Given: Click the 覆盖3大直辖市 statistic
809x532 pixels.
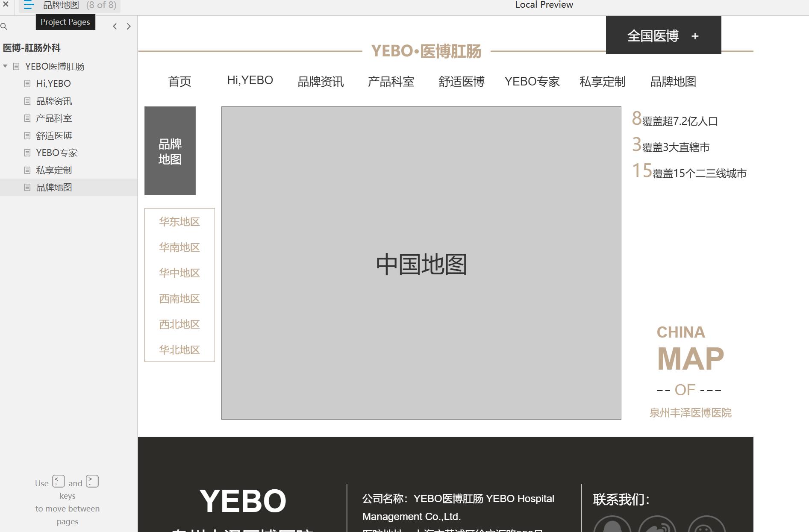Looking at the screenshot, I should click(676, 147).
